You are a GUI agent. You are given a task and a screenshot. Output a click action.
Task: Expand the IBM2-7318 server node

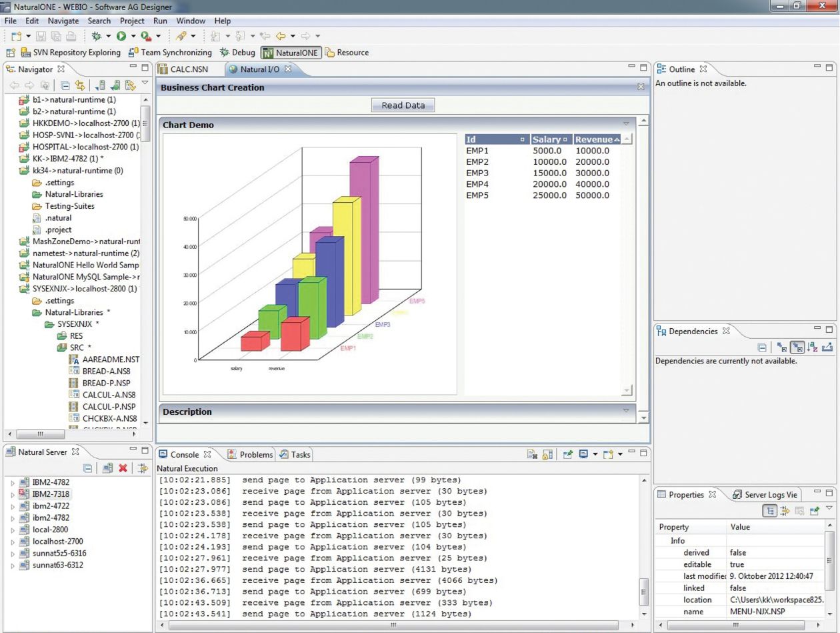(x=13, y=494)
